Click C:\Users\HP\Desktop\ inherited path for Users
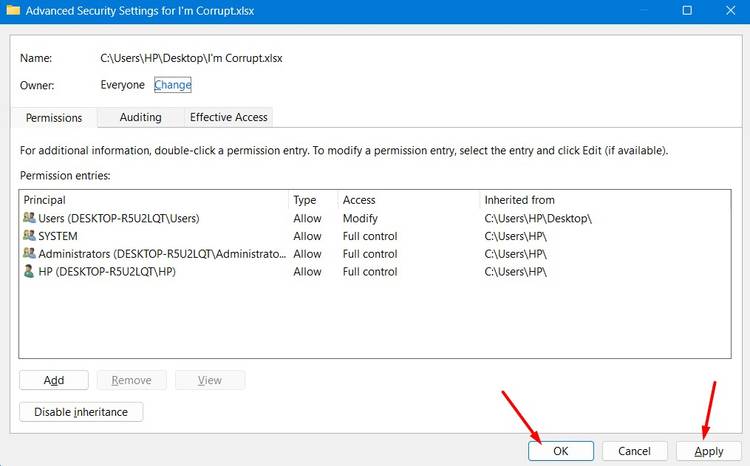Image resolution: width=750 pixels, height=466 pixels. click(538, 218)
